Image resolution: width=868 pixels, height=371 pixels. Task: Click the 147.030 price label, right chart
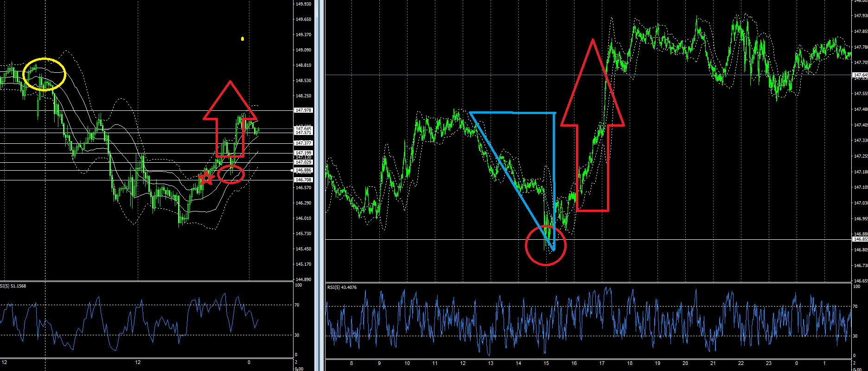[861, 203]
